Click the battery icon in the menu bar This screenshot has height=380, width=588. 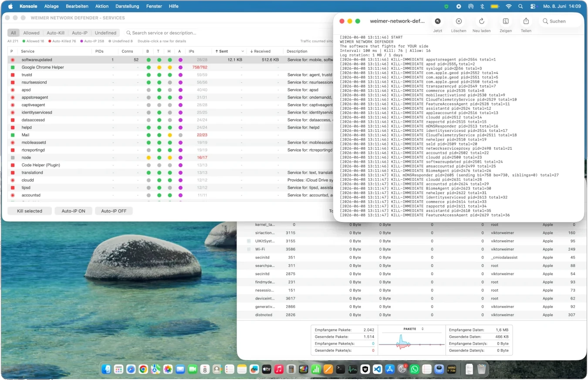point(495,7)
